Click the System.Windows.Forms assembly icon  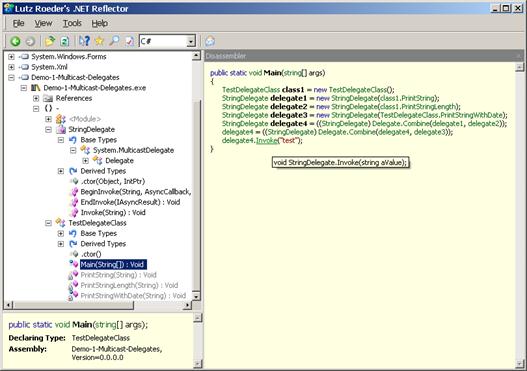(x=25, y=56)
